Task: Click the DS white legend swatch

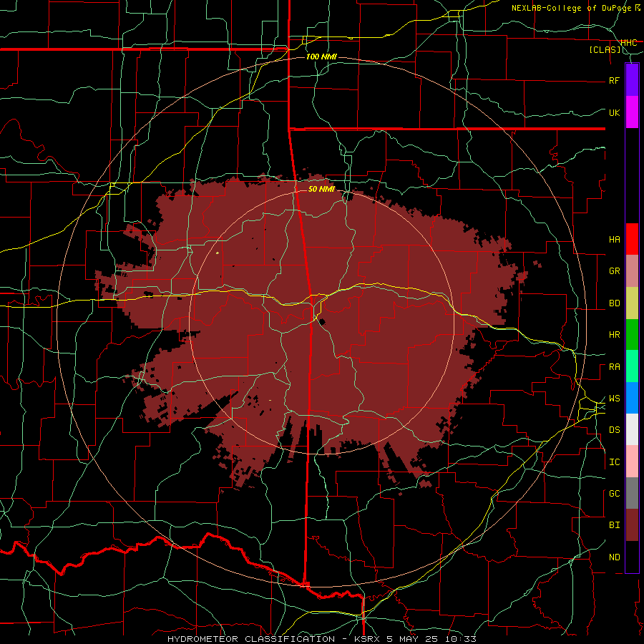Action: [x=632, y=429]
